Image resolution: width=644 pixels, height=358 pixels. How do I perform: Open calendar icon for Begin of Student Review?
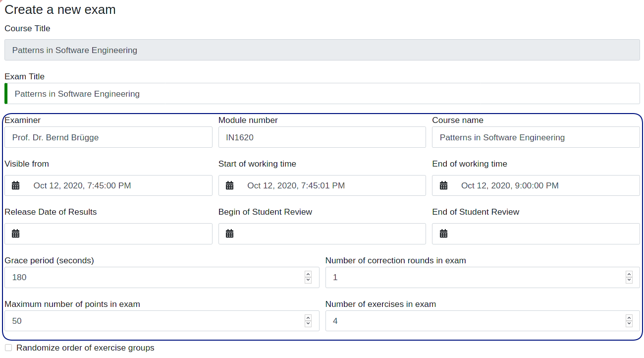229,234
